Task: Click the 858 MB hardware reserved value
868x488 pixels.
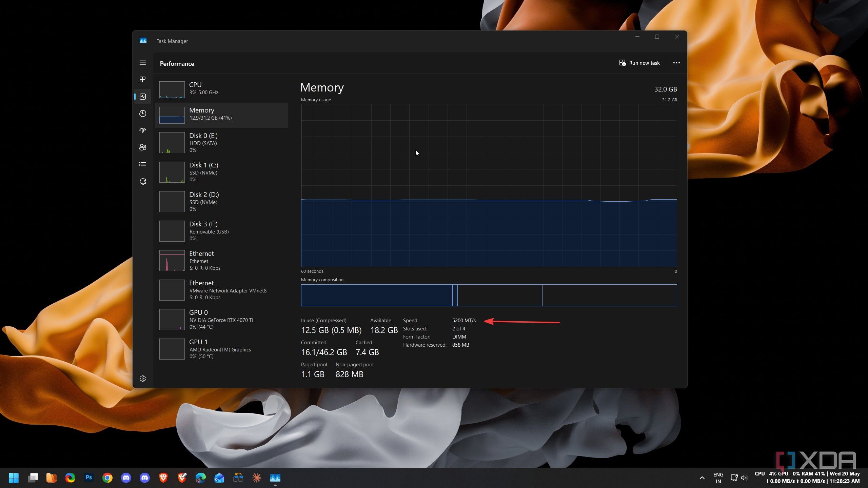Action: coord(460,345)
